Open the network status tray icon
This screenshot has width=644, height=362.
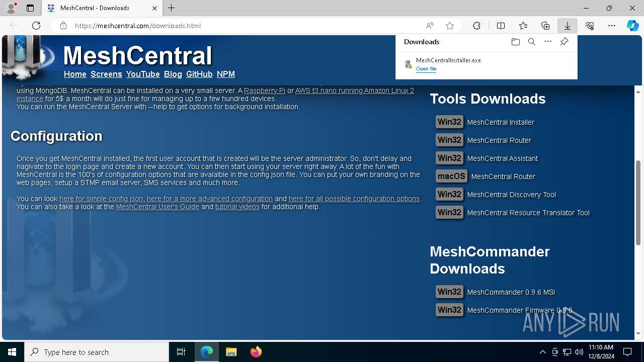click(x=567, y=352)
